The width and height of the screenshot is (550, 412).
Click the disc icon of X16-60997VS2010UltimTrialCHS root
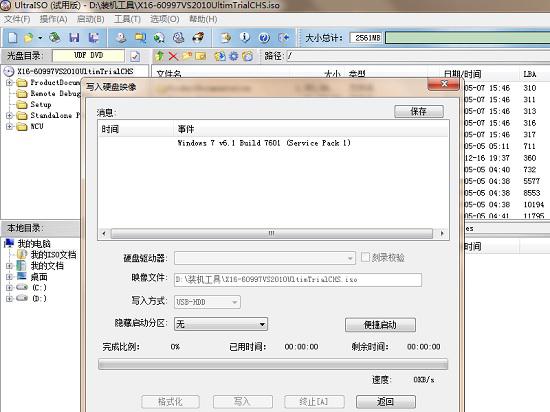tap(8, 72)
